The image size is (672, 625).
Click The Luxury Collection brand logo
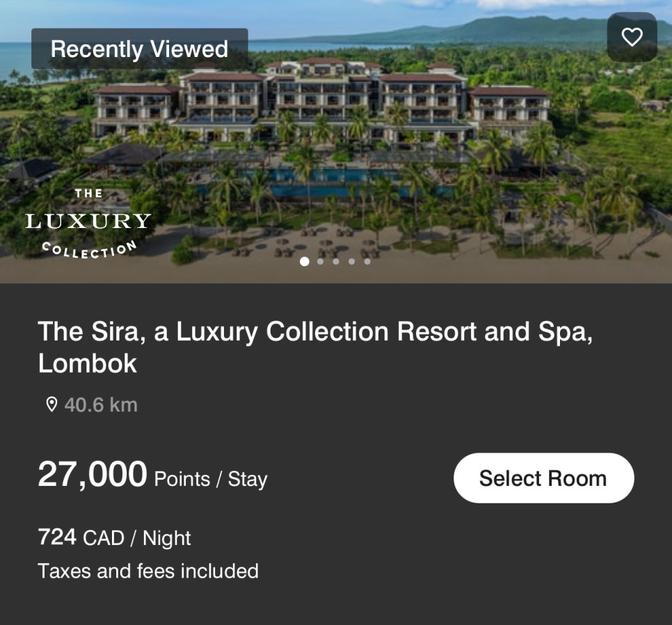(88, 224)
